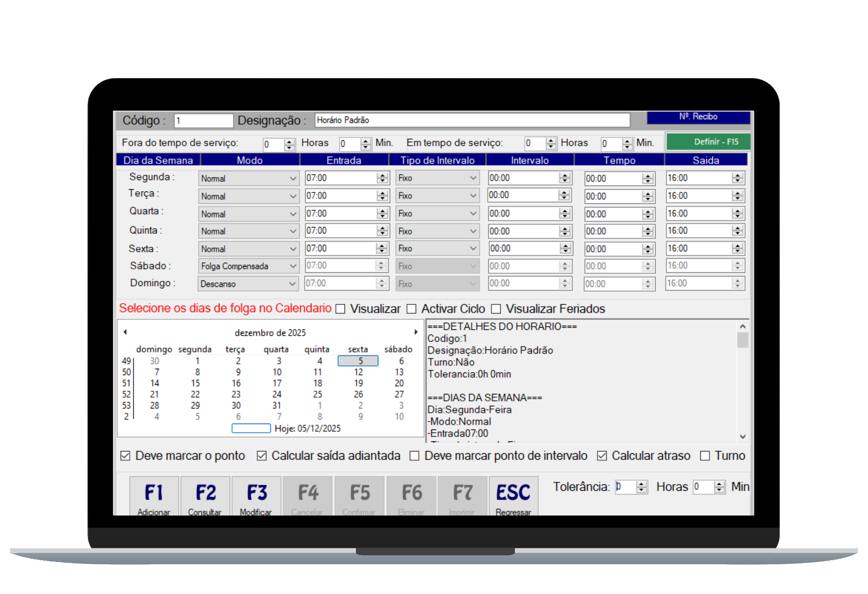Image resolution: width=868 pixels, height=594 pixels.
Task: Enable the Visualizar Feriados checkbox
Action: point(496,309)
